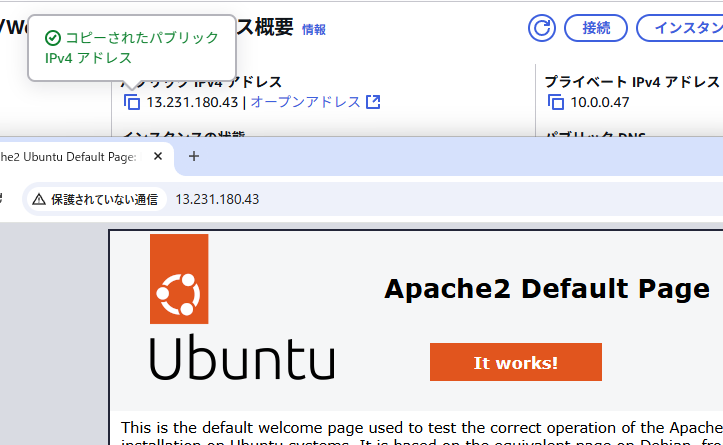The height and width of the screenshot is (445, 723).
Task: Click the 接続 button
Action: 596,28
